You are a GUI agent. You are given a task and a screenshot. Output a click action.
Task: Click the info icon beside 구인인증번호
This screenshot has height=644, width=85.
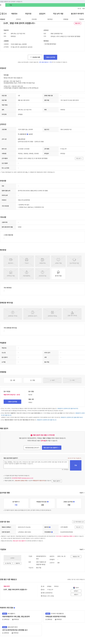click(x=52, y=532)
